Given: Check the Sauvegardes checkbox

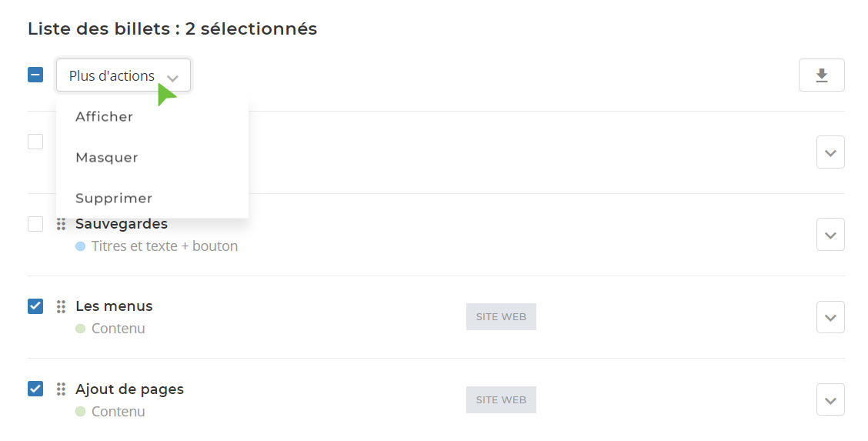Looking at the screenshot, I should click(35, 224).
